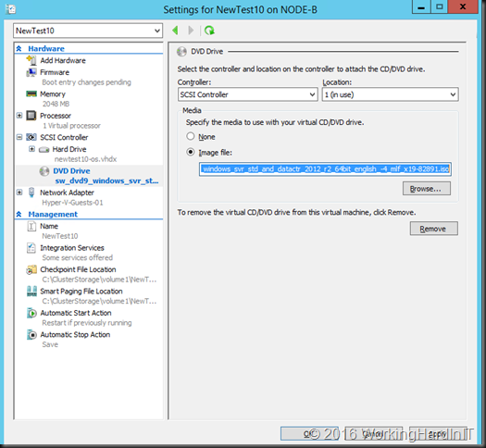486x448 pixels.
Task: Click the SCSI Controller icon
Action: tap(31, 137)
